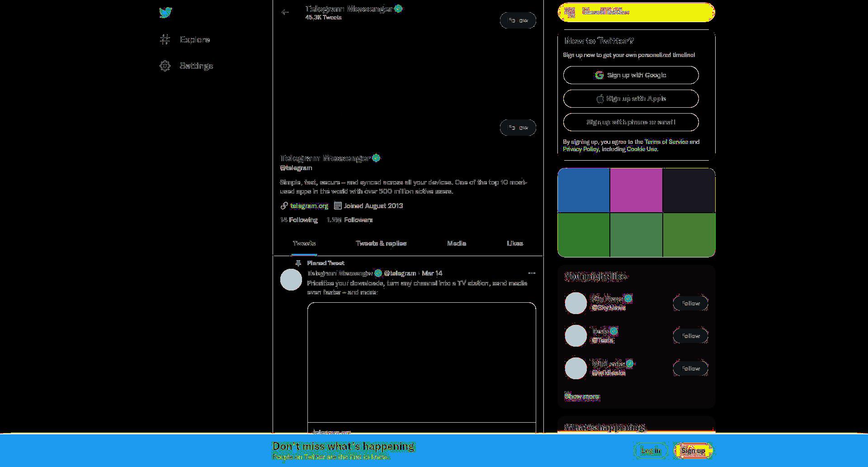Open Settings via the gear icon
868x467 pixels.
pos(165,66)
